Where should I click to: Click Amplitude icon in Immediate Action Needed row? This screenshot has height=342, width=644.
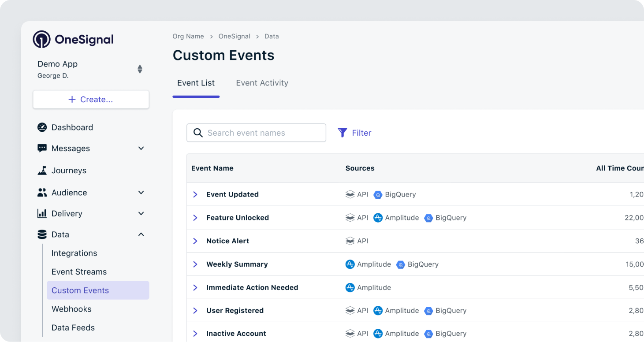point(350,287)
